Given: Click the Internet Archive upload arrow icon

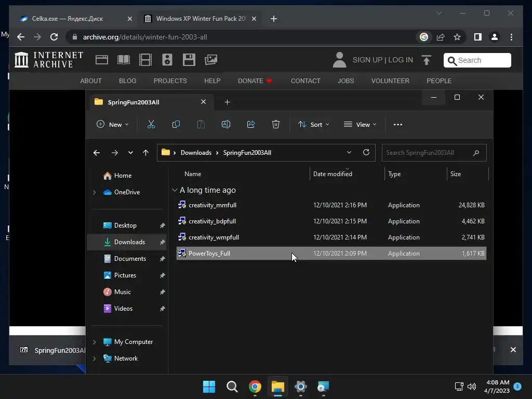Looking at the screenshot, I should click(427, 60).
